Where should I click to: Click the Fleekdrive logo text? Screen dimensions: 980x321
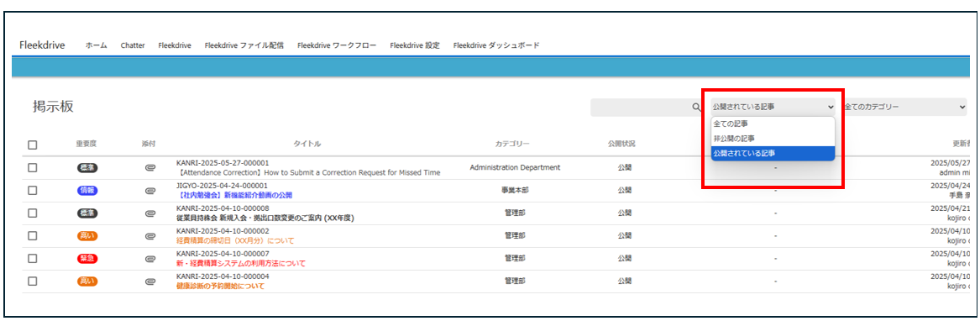point(42,45)
